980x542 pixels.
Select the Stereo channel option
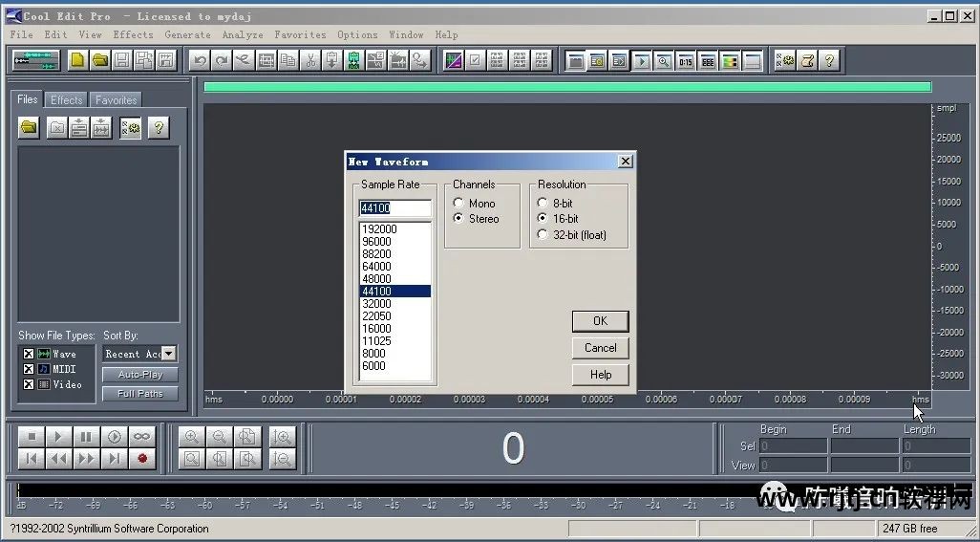[x=477, y=219]
